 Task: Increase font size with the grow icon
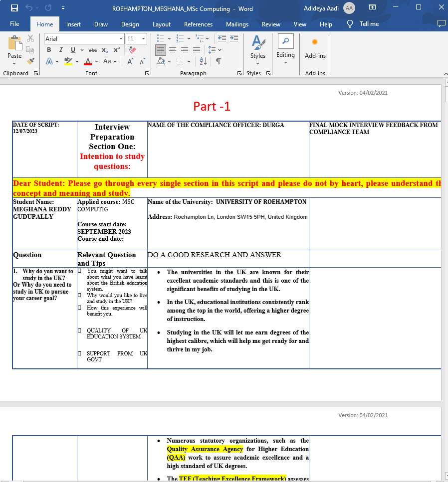(131, 61)
